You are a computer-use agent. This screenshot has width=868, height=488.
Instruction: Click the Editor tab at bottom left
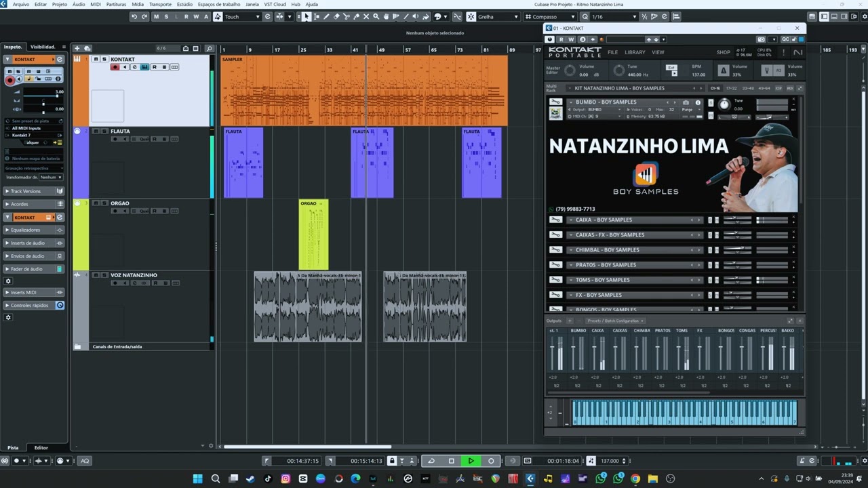[41, 447]
